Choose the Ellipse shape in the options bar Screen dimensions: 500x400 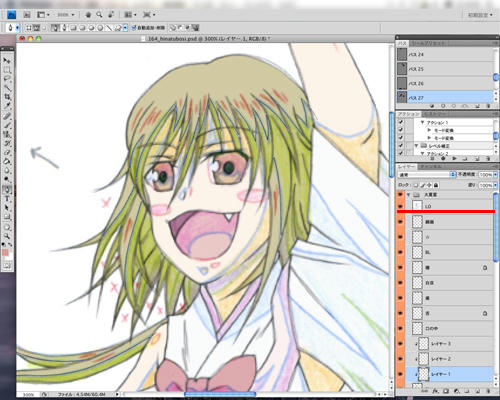92,28
